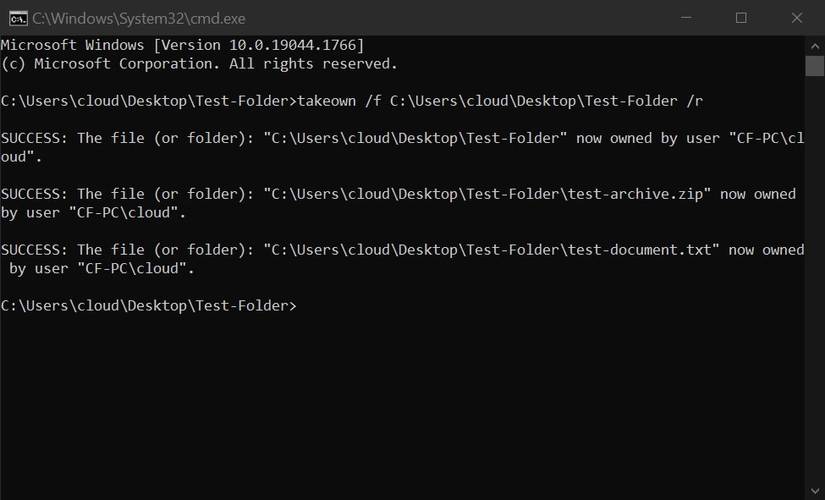Click the title text C:\Windows\System32\cmd.exe
Image resolution: width=825 pixels, height=500 pixels.
139,18
